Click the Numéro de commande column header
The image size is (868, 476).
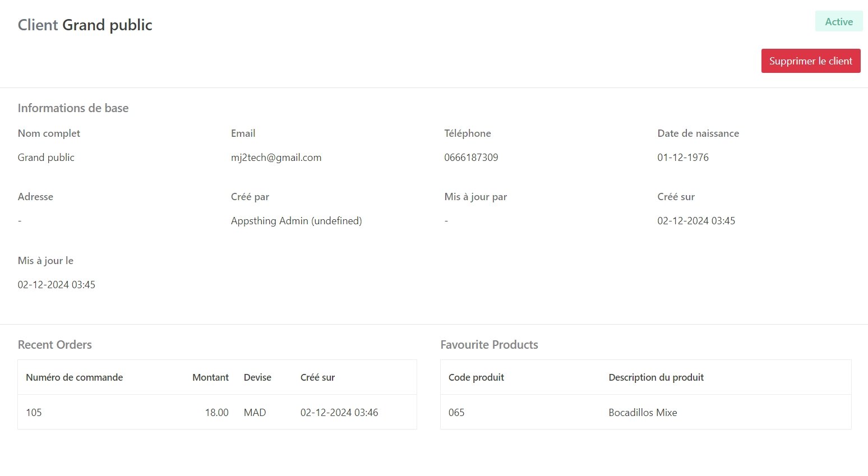click(74, 377)
